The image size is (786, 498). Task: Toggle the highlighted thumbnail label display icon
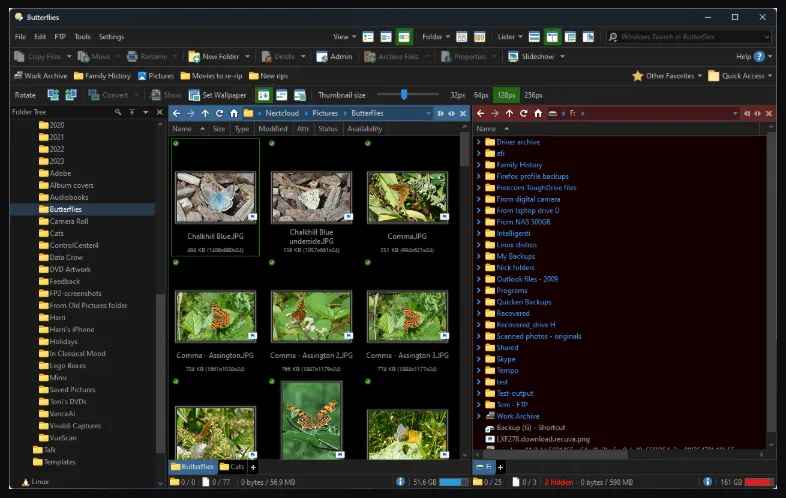264,95
